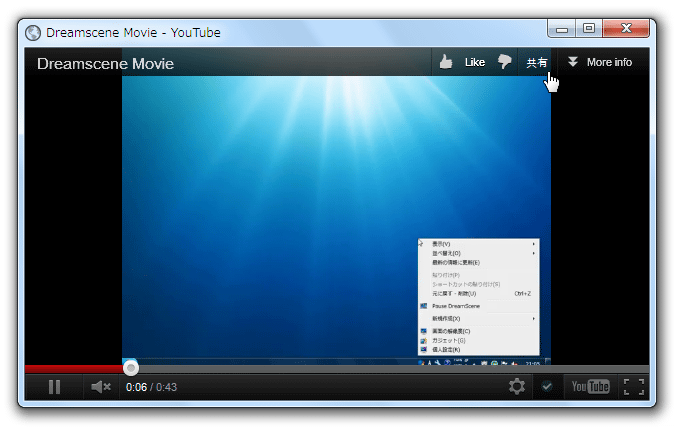679x430 pixels.
Task: Pause the video with the pause button
Action: pos(55,387)
